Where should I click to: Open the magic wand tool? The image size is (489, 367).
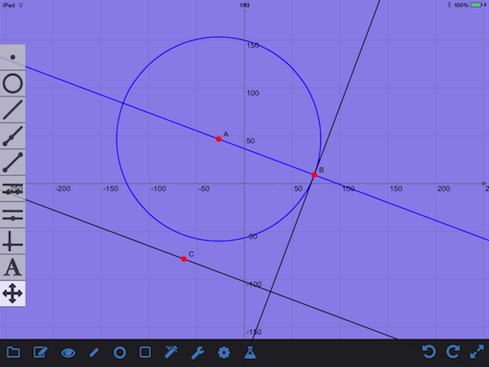point(171,352)
